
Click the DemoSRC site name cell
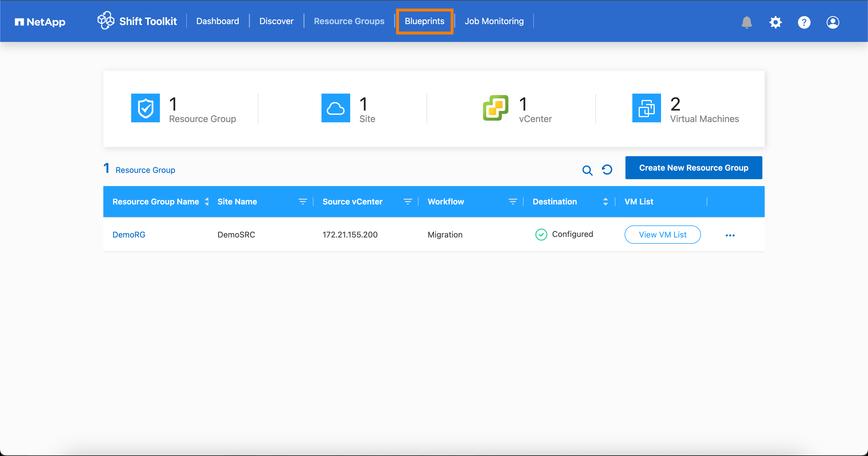[x=236, y=235]
